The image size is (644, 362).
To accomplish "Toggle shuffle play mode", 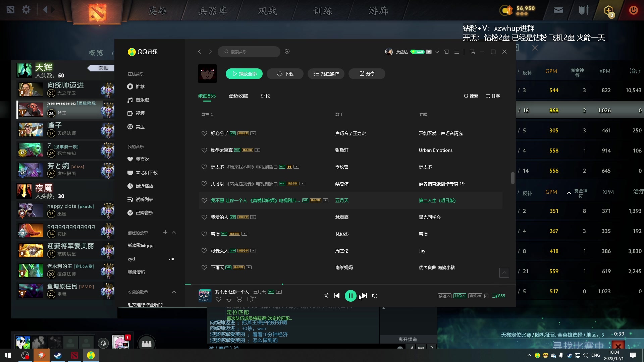I will 326,296.
